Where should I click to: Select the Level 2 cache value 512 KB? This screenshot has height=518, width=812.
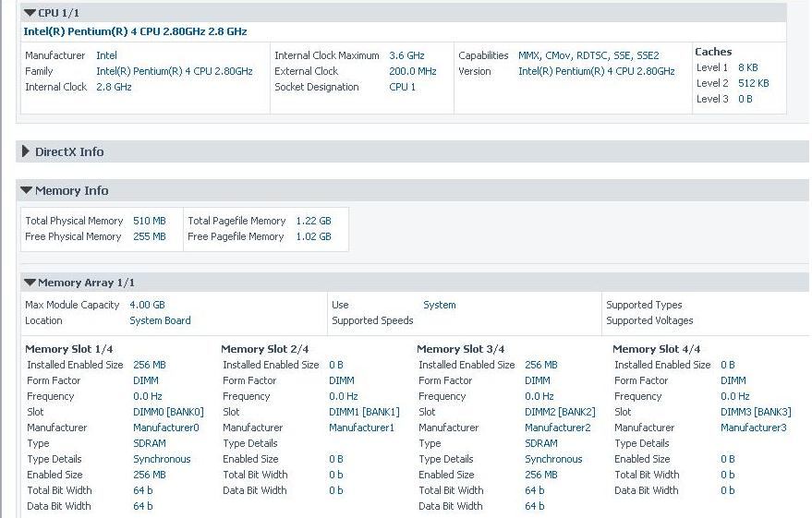(754, 83)
